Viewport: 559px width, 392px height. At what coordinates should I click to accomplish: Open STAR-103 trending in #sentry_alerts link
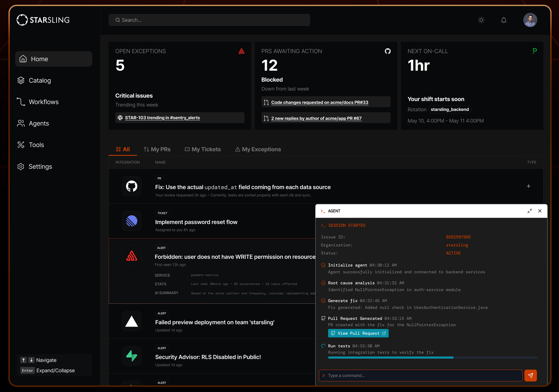pyautogui.click(x=162, y=118)
